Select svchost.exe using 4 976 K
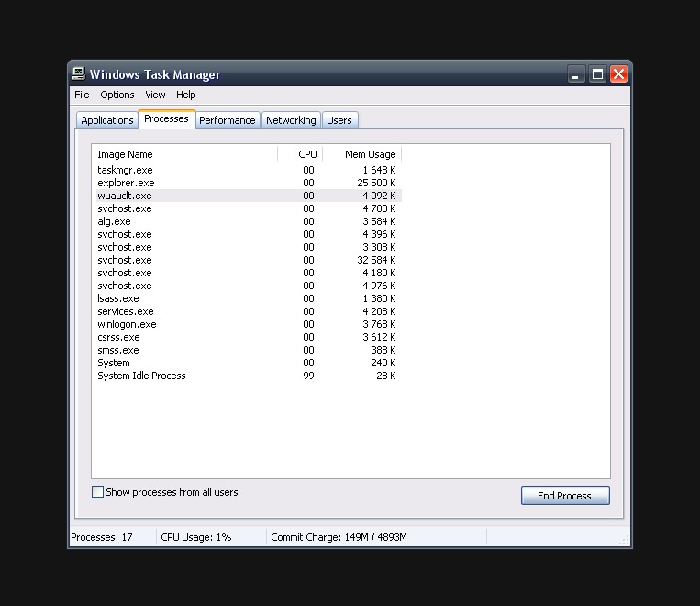The height and width of the screenshot is (606, 700). (x=249, y=286)
